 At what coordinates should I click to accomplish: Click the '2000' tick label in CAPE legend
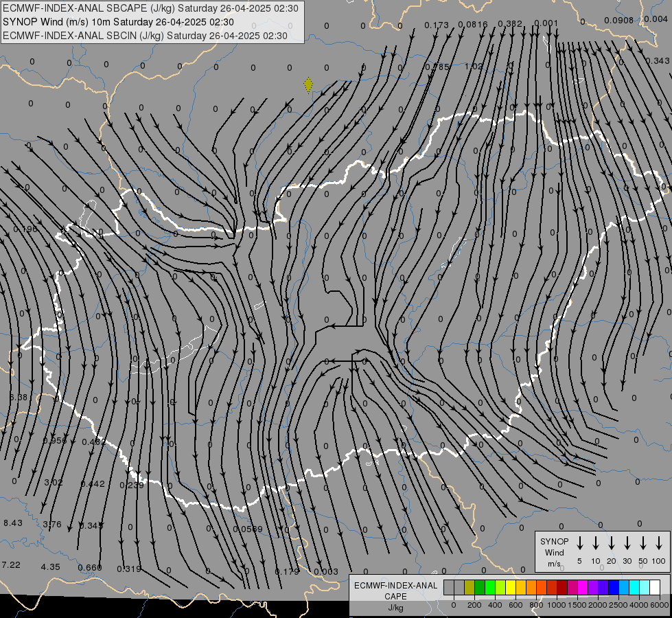coord(598,605)
